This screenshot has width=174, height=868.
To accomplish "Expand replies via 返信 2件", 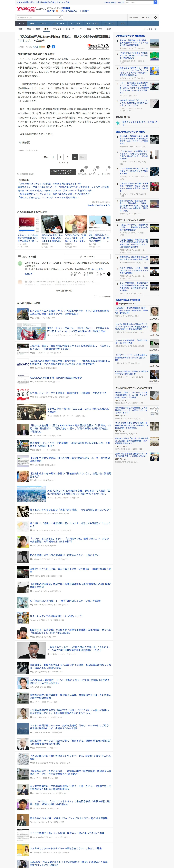I will [28, 274].
